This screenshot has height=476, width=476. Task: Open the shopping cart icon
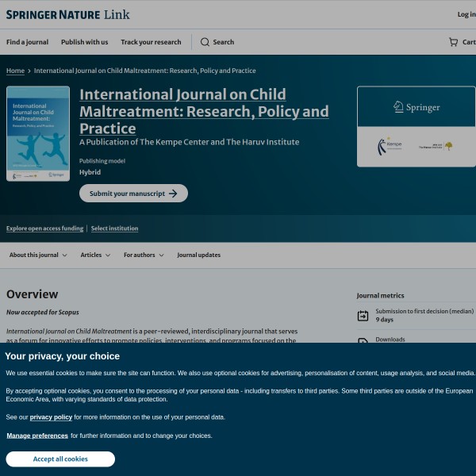point(453,42)
